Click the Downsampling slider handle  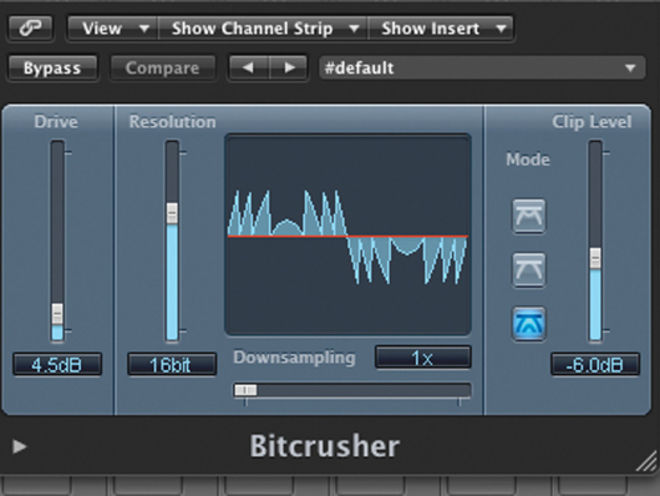point(245,390)
